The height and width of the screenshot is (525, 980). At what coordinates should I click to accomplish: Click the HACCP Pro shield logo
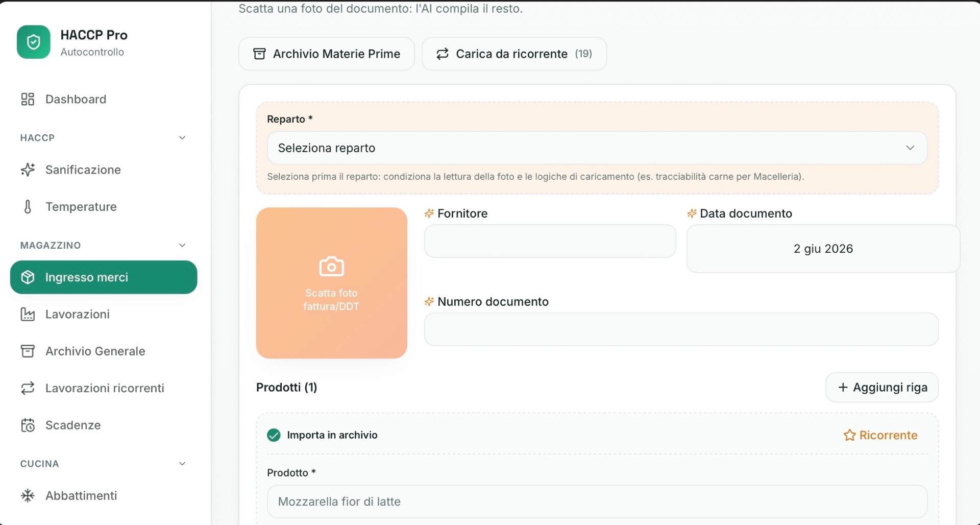click(x=34, y=42)
